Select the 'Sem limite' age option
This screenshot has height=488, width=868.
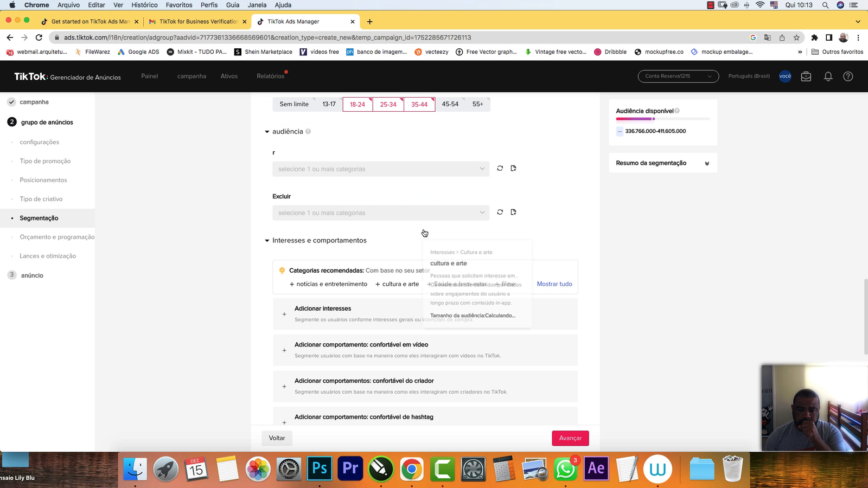(294, 104)
